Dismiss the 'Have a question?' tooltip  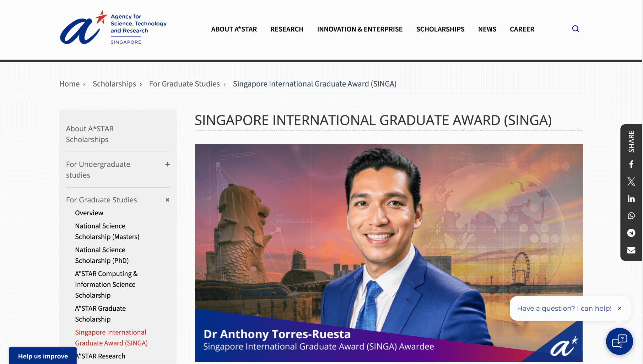(619, 308)
